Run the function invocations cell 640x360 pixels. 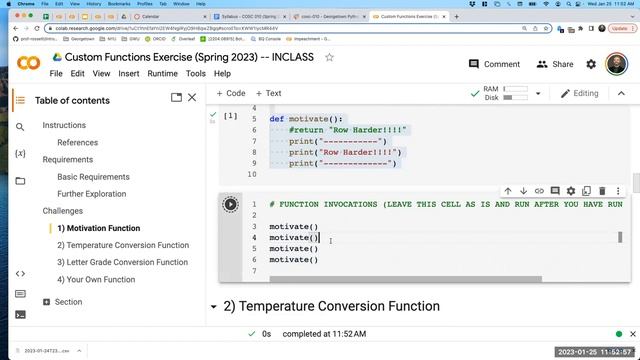[x=230, y=204]
